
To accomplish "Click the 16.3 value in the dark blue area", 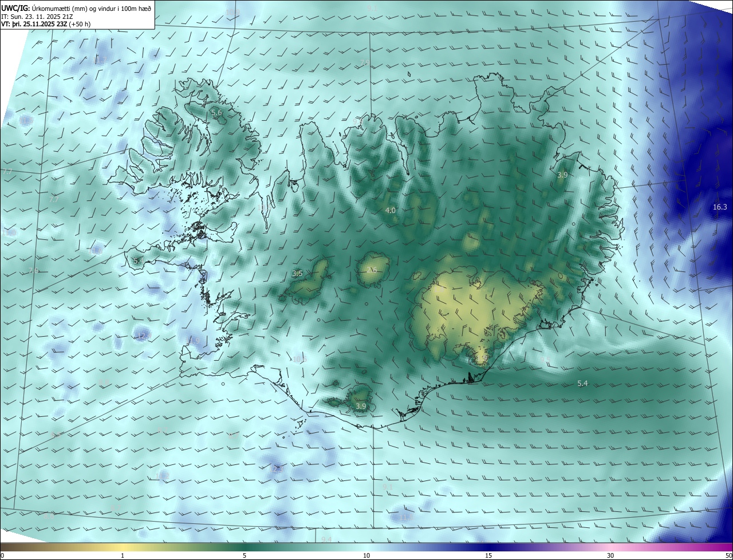I will point(720,207).
